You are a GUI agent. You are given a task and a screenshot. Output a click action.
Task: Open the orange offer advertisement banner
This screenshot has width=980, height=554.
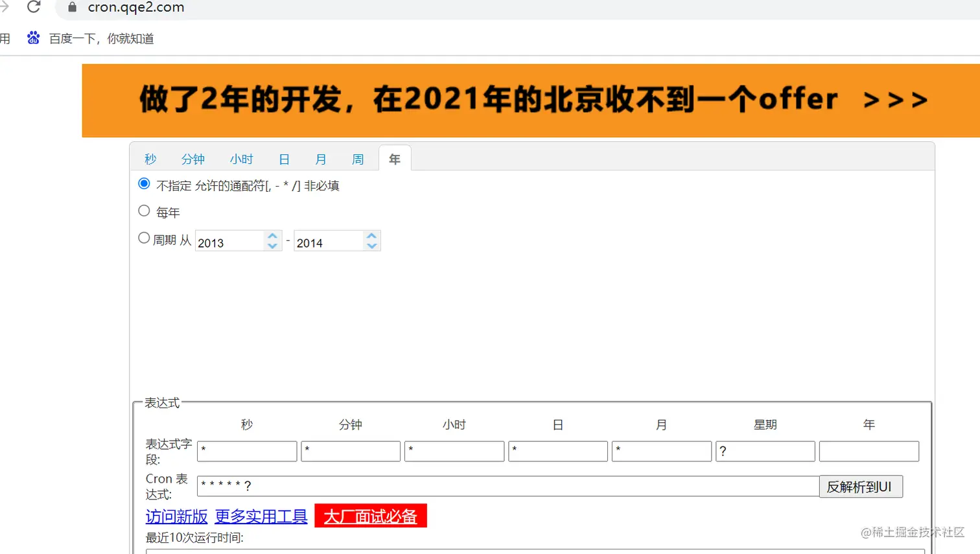pyautogui.click(x=531, y=100)
